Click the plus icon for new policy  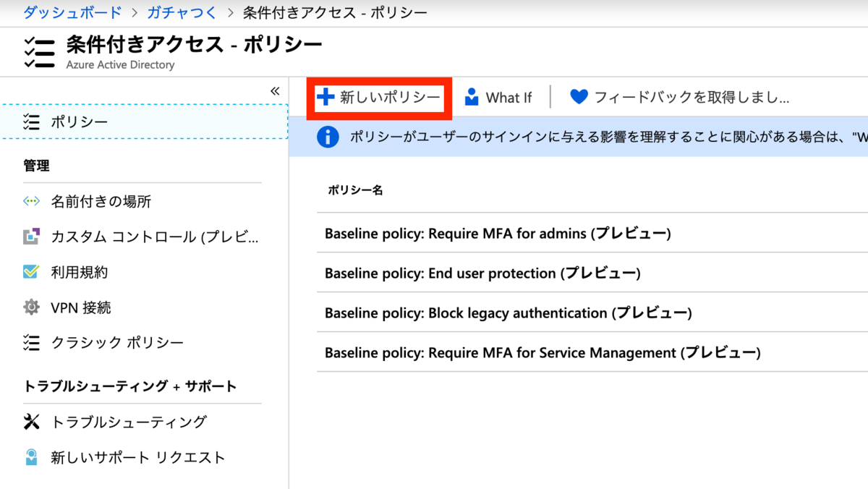click(326, 97)
